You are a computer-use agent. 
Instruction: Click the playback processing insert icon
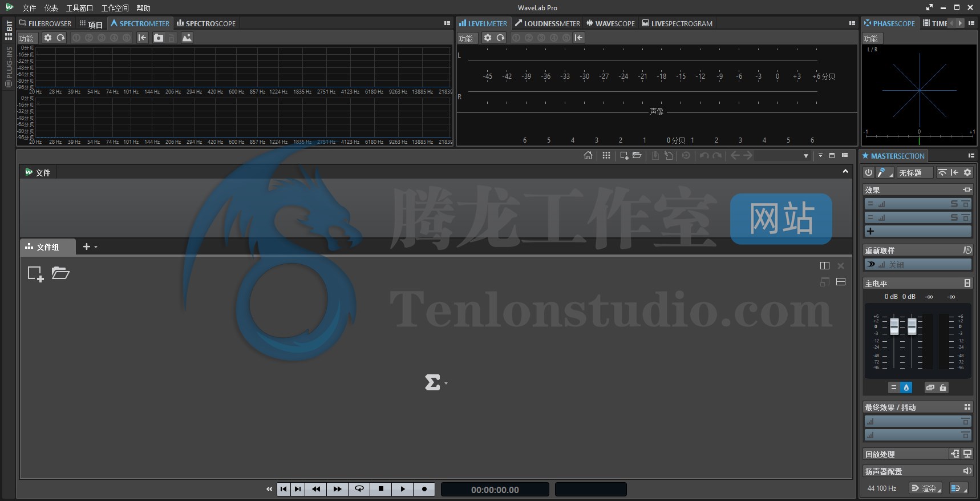coord(955,454)
